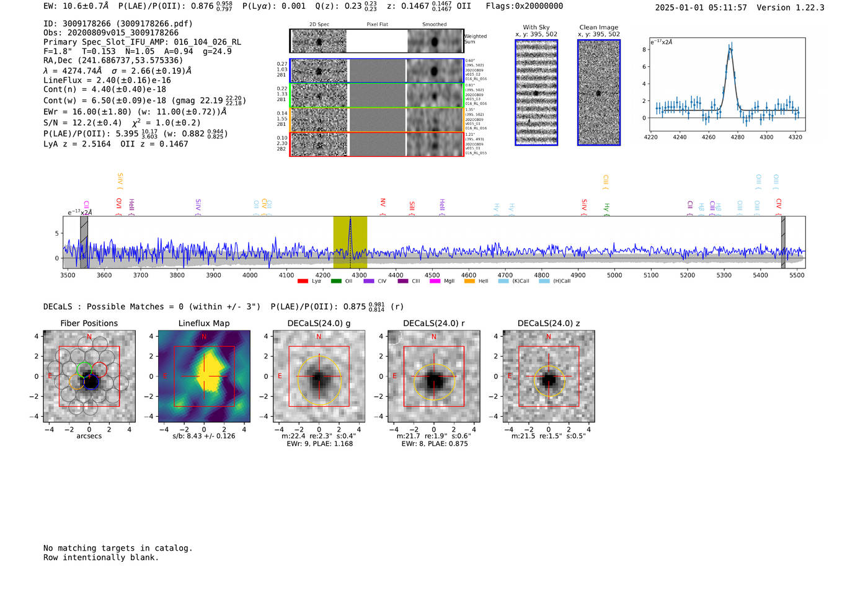Click the Obs: 20200809v015_3009178266 line
This screenshot has height=591, width=868.
[x=111, y=33]
